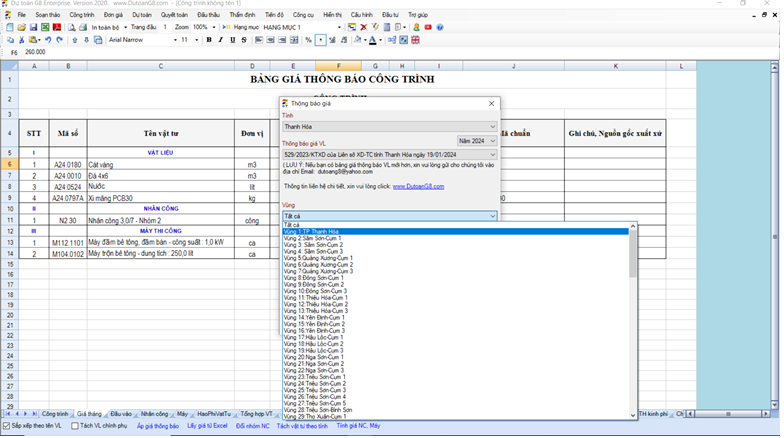Open the Năm 2024 year dropdown
784x438 pixels.
(477, 142)
